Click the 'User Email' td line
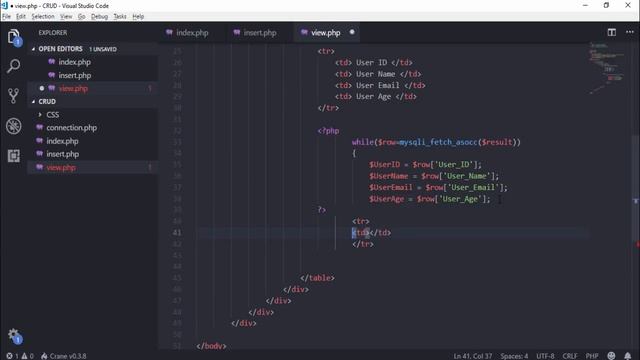Screen dimensions: 640x360 coord(380,85)
